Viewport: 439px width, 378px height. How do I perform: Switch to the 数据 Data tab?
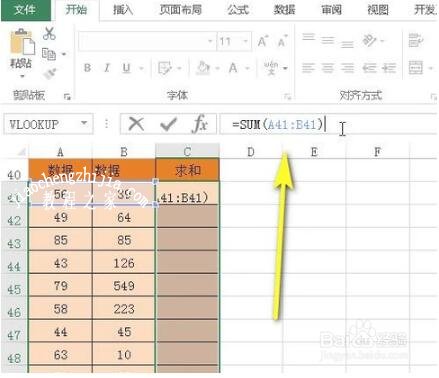click(284, 10)
